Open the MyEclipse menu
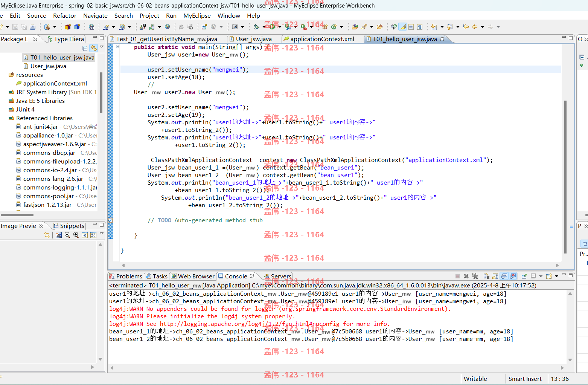Screen dimensions: 588x385 coord(197,15)
